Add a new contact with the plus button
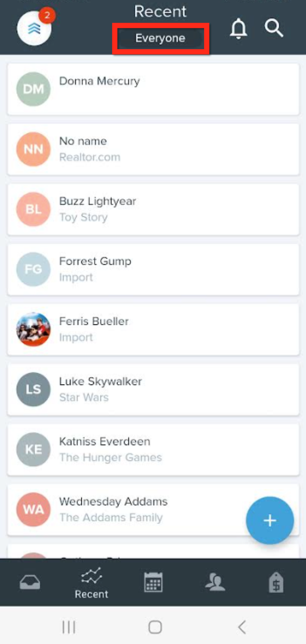Screen dimensions: 306x644 click(270, 520)
